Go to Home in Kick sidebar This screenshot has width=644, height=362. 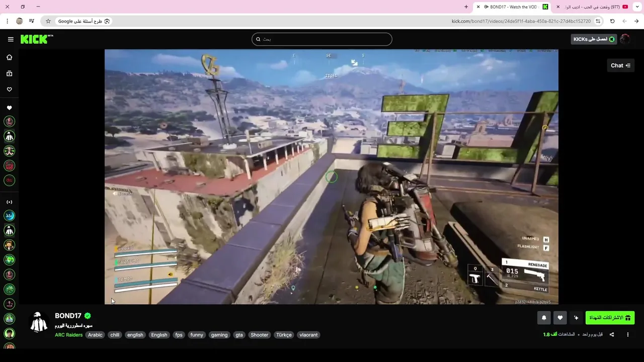(9, 57)
